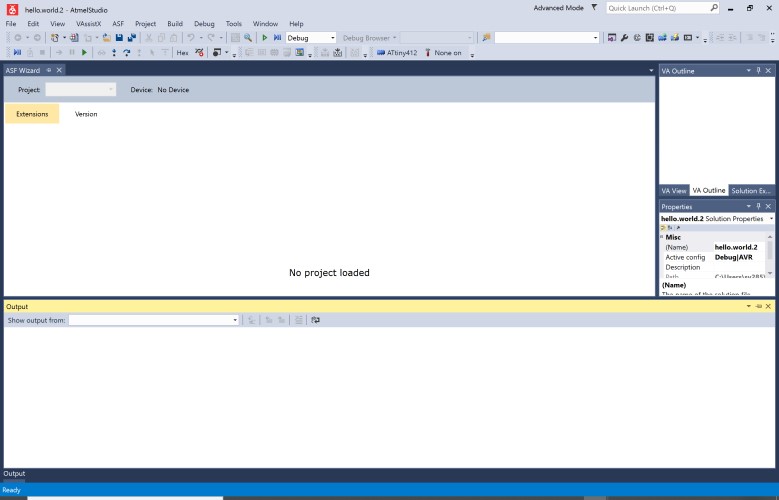Screen dimensions: 779x500
Task: Click the Extension Manager blue icon
Action: click(662, 38)
